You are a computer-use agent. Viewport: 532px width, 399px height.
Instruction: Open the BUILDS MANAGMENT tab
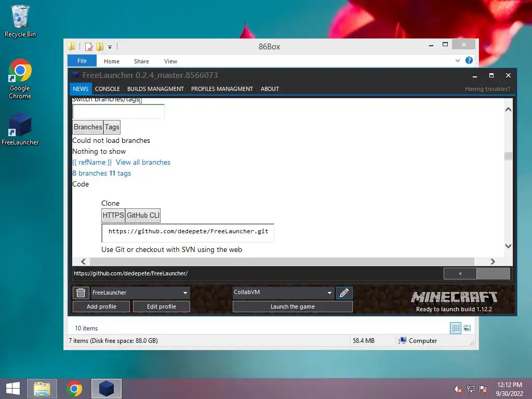155,88
